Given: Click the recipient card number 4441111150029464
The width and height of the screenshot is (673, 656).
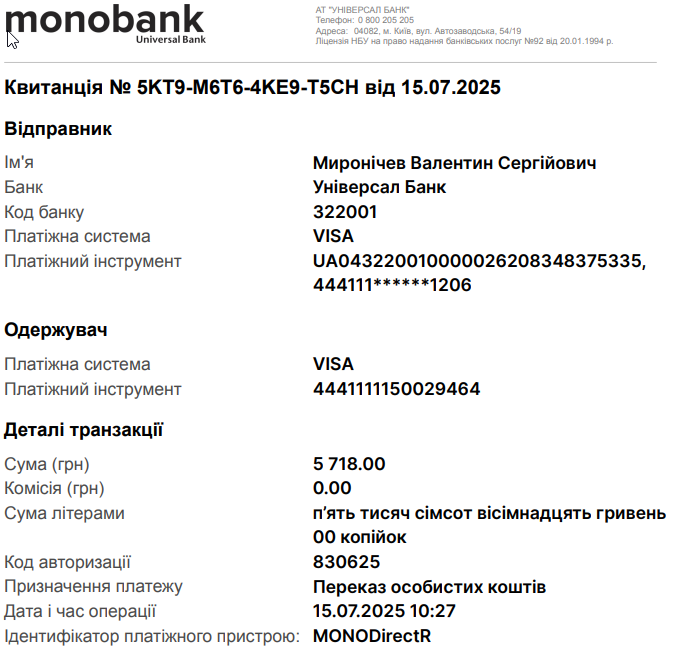Looking at the screenshot, I should (x=397, y=389).
